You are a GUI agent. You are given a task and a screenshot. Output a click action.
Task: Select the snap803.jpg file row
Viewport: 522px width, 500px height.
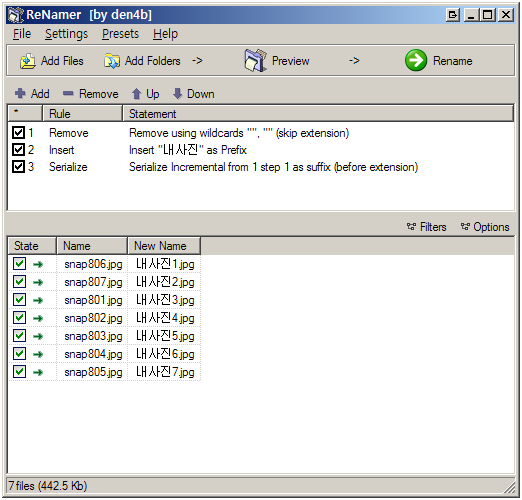click(104, 336)
